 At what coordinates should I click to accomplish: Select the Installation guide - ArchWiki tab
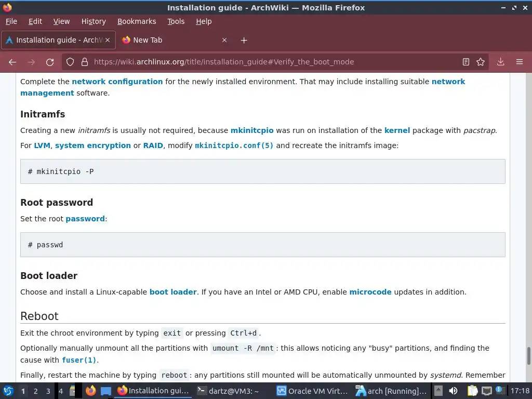[x=58, y=40]
